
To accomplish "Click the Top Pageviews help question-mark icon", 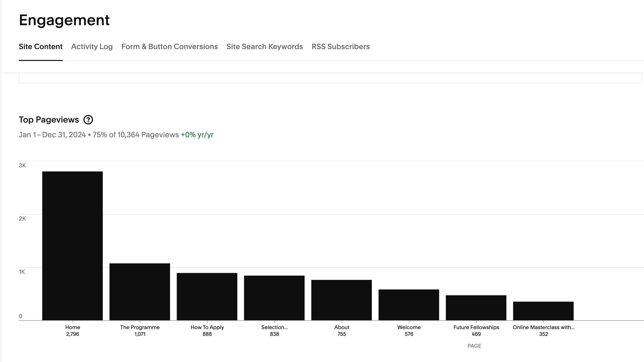I will [88, 120].
